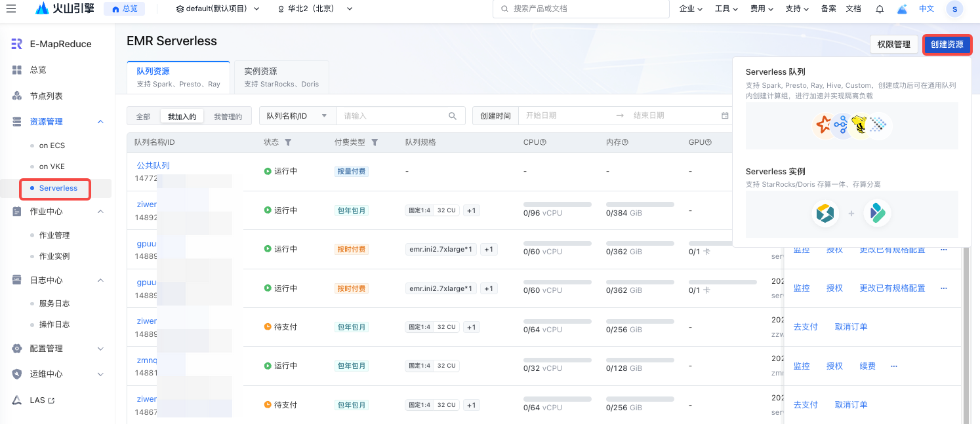The image size is (980, 424).
Task: Click 更改已有规格配置 in first gpuu row
Action: pyautogui.click(x=892, y=250)
